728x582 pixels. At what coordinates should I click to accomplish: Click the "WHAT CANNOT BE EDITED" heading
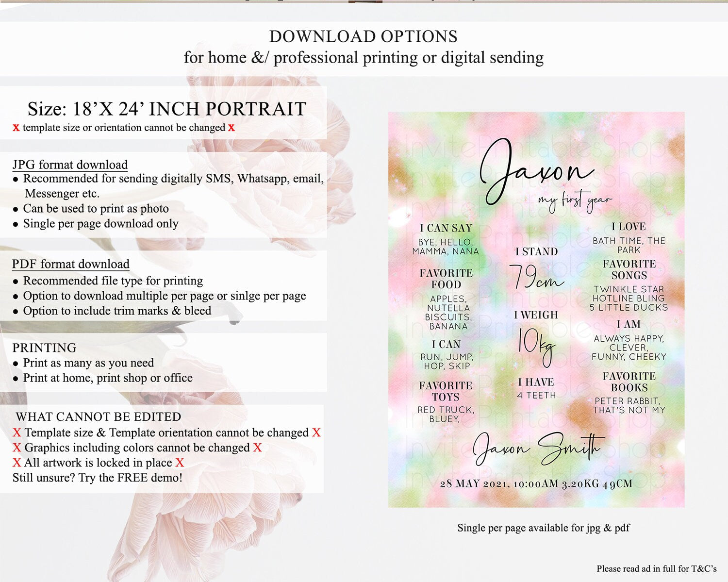coord(99,416)
